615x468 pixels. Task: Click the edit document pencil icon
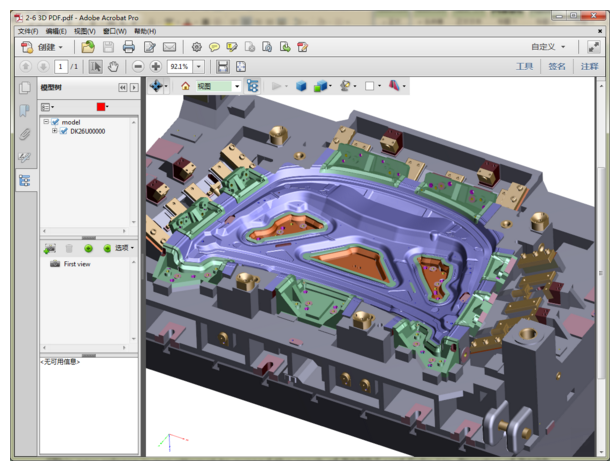coord(149,47)
